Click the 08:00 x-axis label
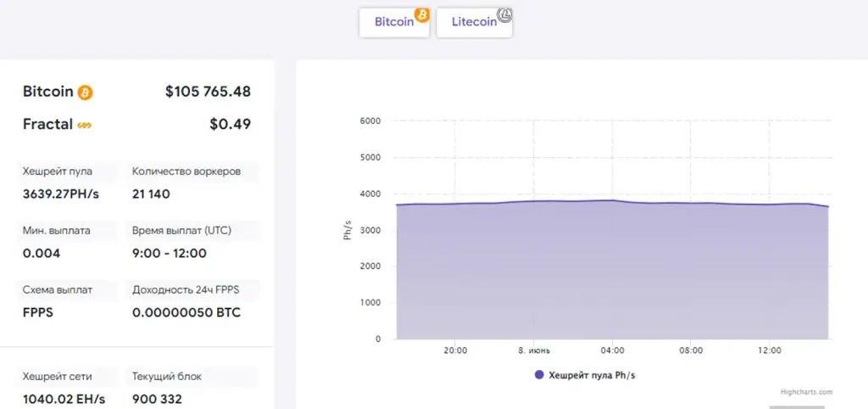Image resolution: width=868 pixels, height=409 pixels. tap(691, 350)
